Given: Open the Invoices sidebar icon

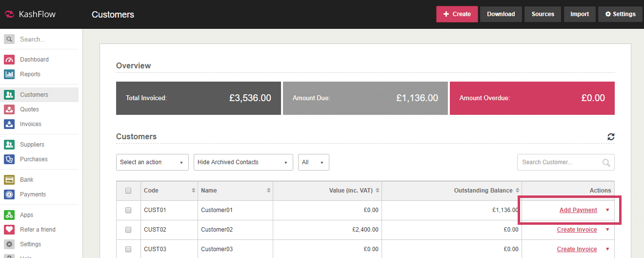Looking at the screenshot, I should pos(9,124).
